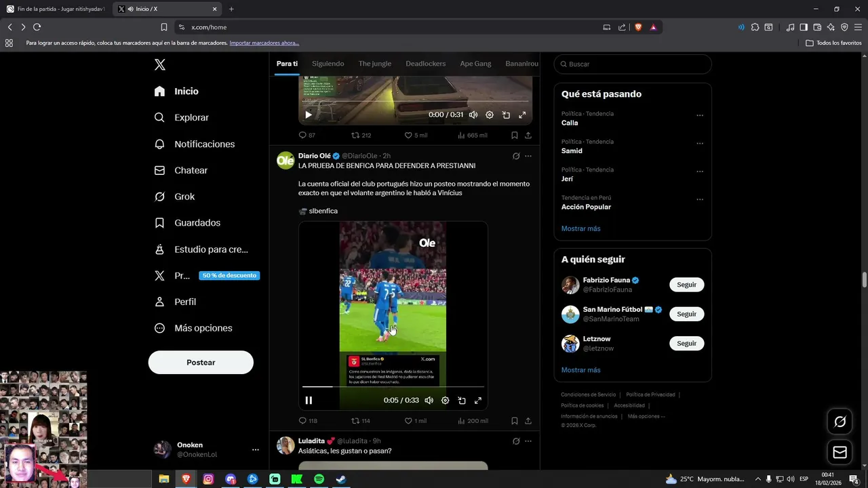Screen dimensions: 868x488
Task: Open floating Grok button at bottom right
Action: click(x=840, y=422)
